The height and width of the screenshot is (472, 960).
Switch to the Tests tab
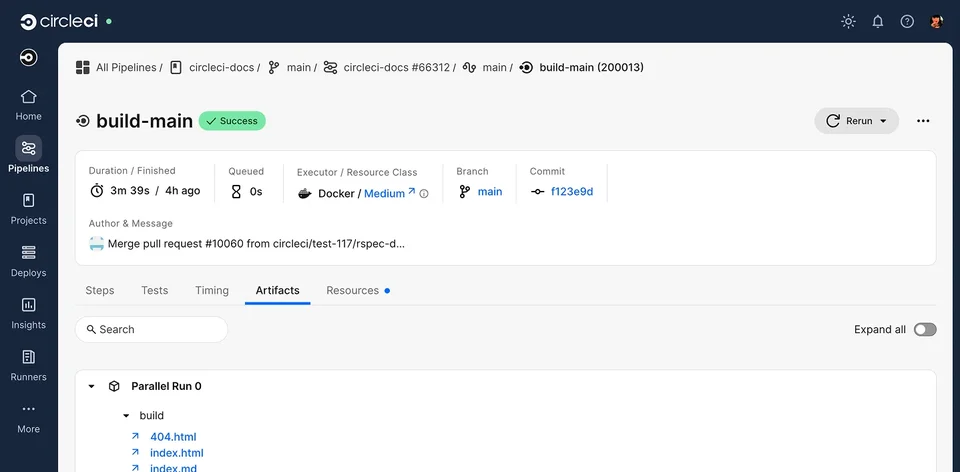(154, 290)
